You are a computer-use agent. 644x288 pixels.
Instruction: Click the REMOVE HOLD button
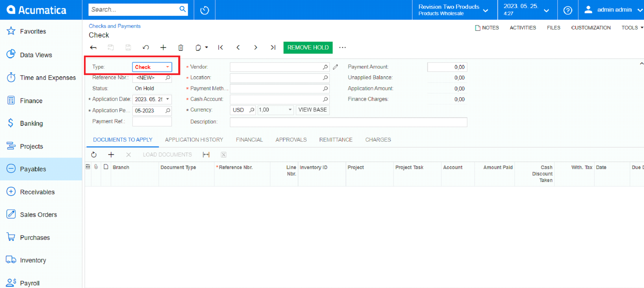tap(308, 48)
